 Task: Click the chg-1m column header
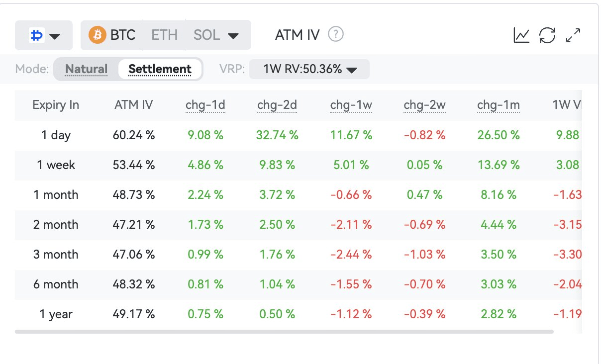click(x=498, y=105)
